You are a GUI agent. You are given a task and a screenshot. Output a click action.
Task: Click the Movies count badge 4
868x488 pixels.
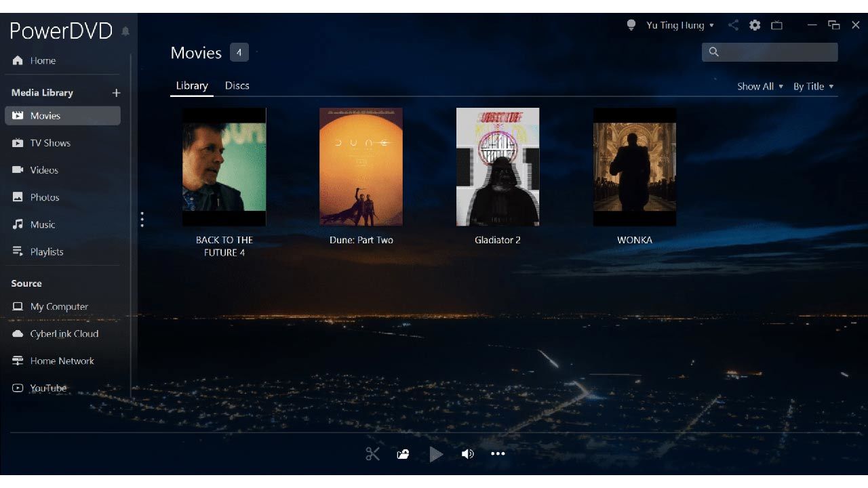coord(239,52)
